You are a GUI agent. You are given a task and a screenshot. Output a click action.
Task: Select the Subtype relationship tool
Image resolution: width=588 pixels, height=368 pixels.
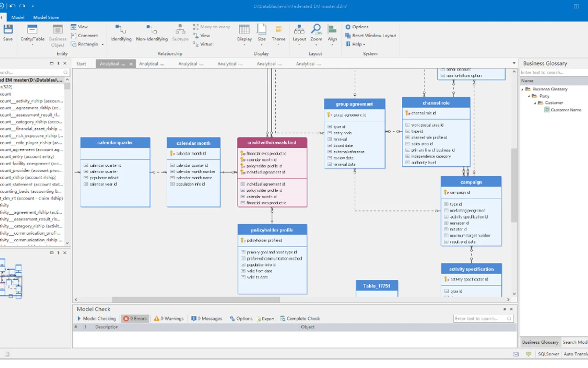(x=180, y=33)
